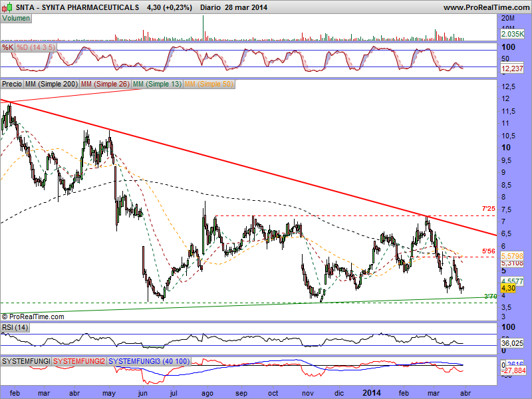The width and height of the screenshot is (532, 399).
Task: Click the 12,5 price level on the axis
Action: [508, 87]
